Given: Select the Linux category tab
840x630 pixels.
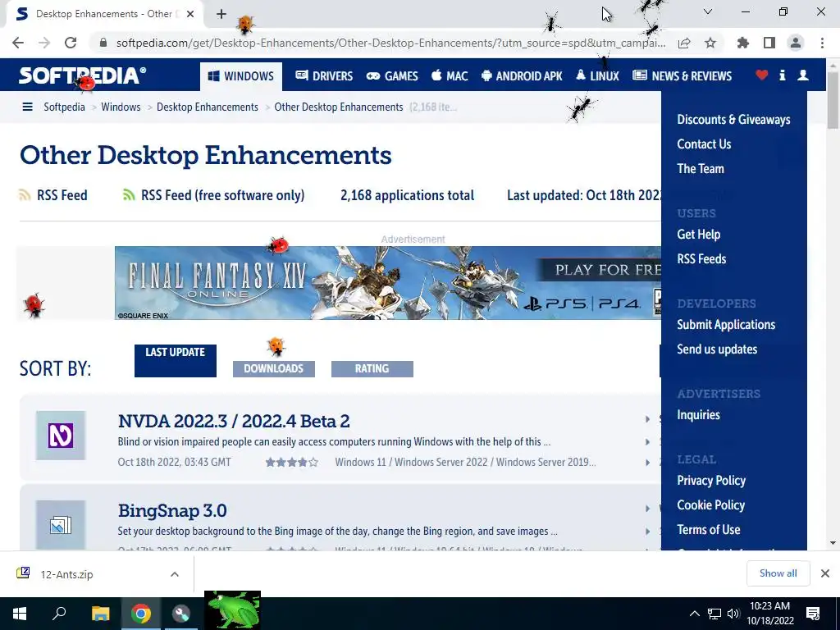Looking at the screenshot, I should [x=597, y=76].
